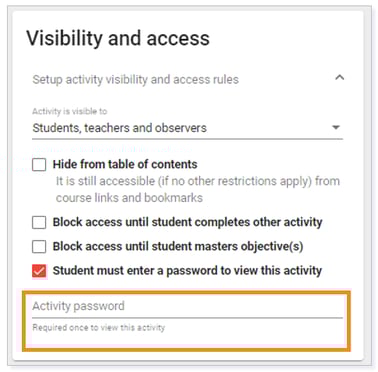Click 'Block access until student completes other activity' text

tap(187, 222)
